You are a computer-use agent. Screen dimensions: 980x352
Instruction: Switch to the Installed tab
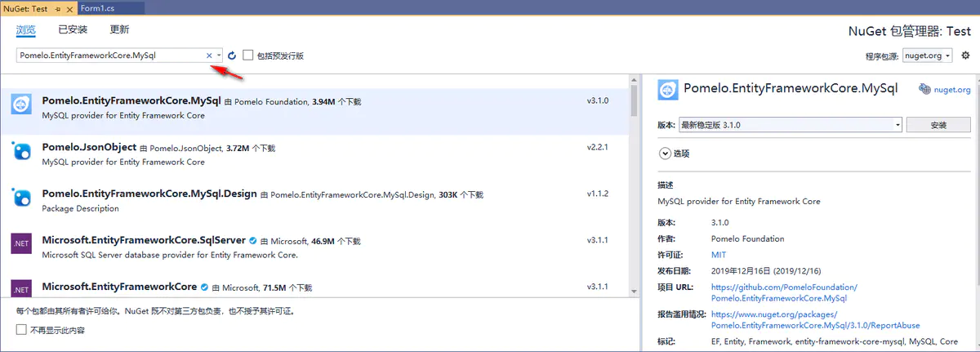pos(73,29)
